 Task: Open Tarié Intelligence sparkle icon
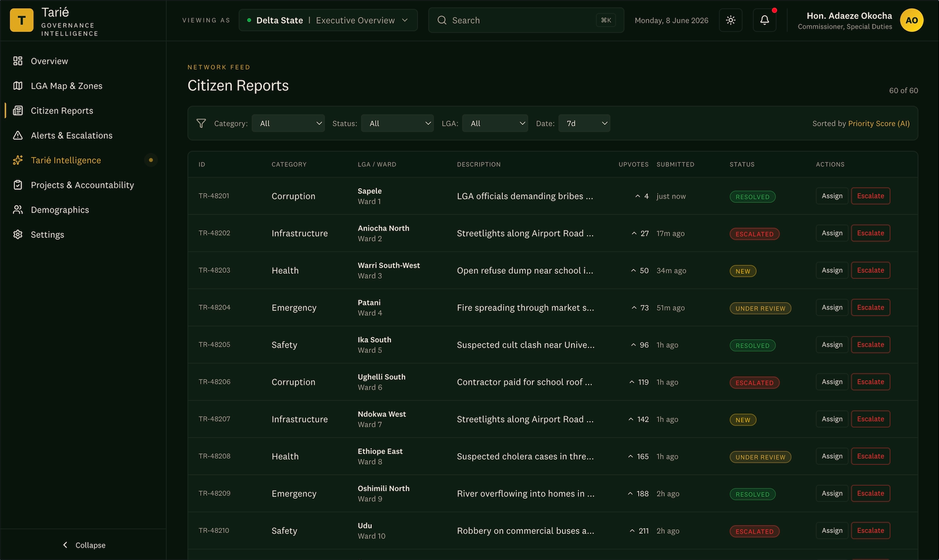click(18, 160)
